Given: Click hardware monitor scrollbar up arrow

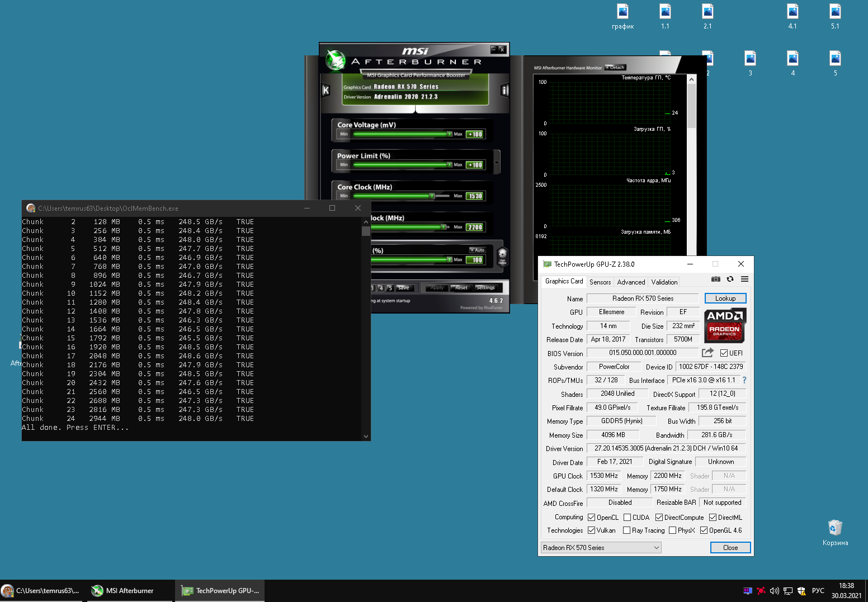Looking at the screenshot, I should pyautogui.click(x=692, y=80).
